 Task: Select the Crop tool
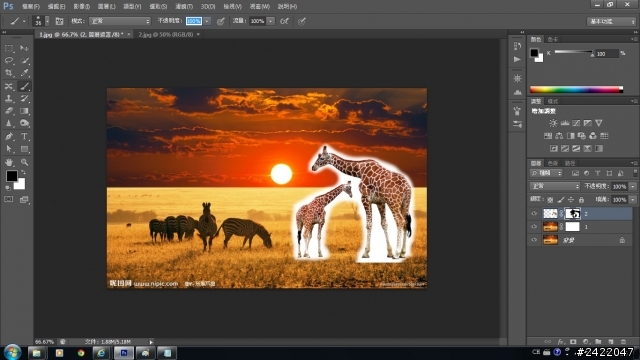[9, 73]
